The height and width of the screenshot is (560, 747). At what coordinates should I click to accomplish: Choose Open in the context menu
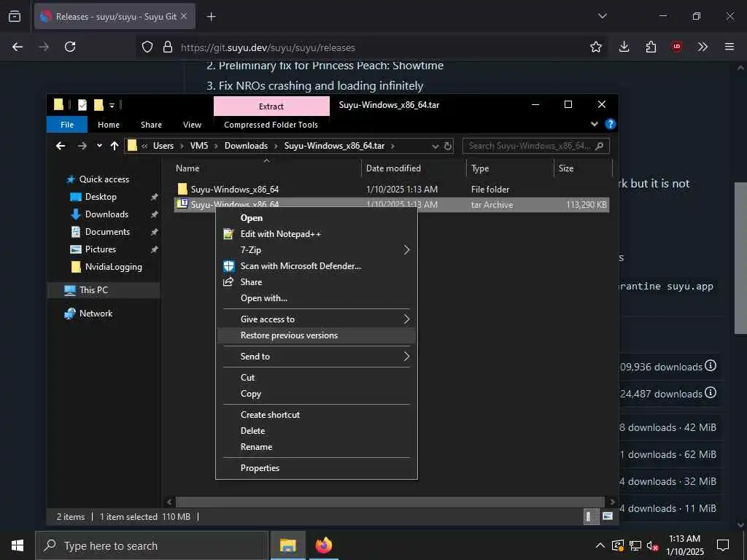(x=317, y=217)
